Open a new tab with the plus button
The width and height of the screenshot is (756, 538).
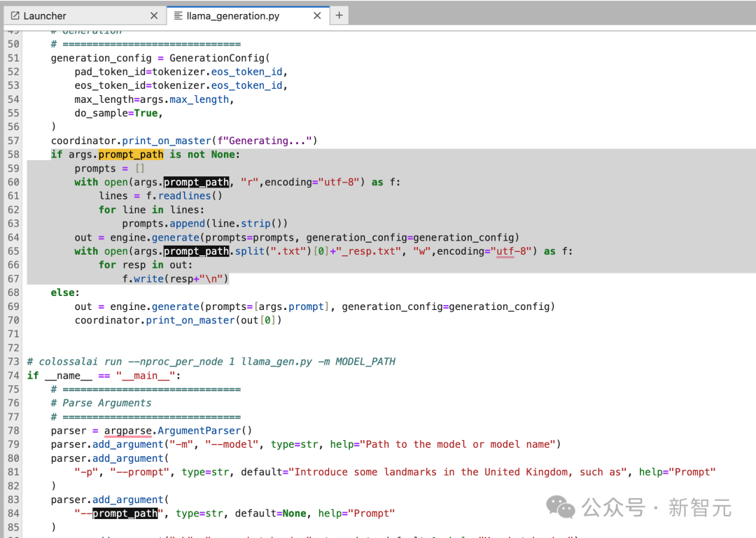pyautogui.click(x=339, y=15)
